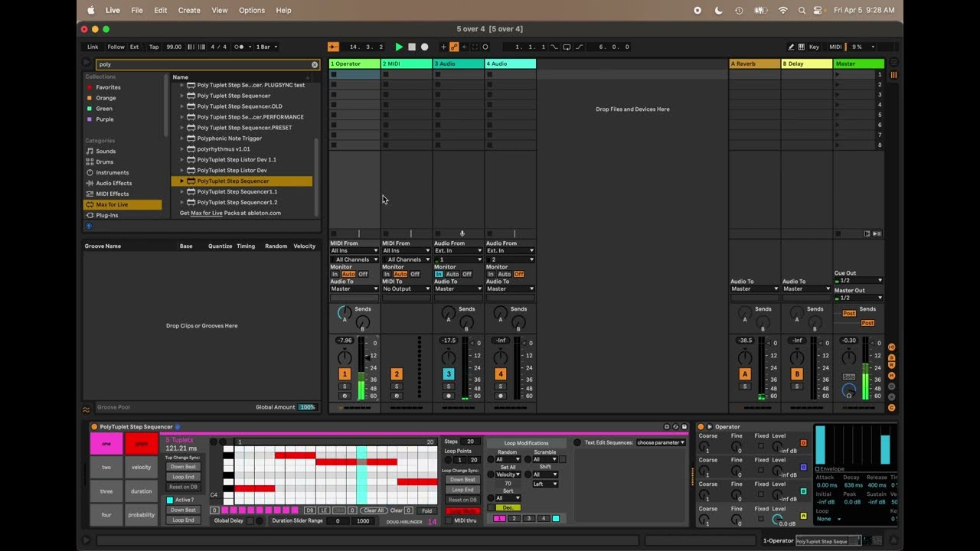Select Audio Effects category
This screenshot has width=980, height=551.
pos(113,183)
